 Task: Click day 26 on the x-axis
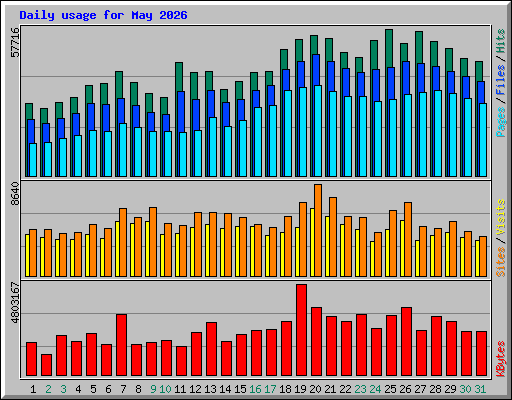click(405, 389)
